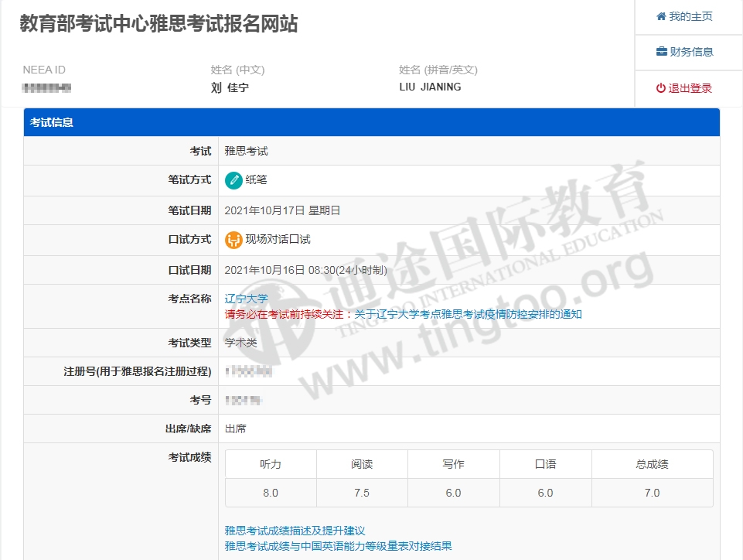Click the 口试方式 row label

[x=189, y=240]
